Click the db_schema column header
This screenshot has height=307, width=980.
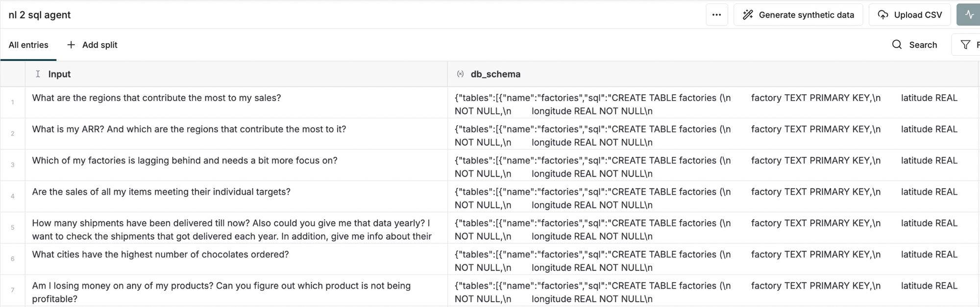tap(495, 74)
